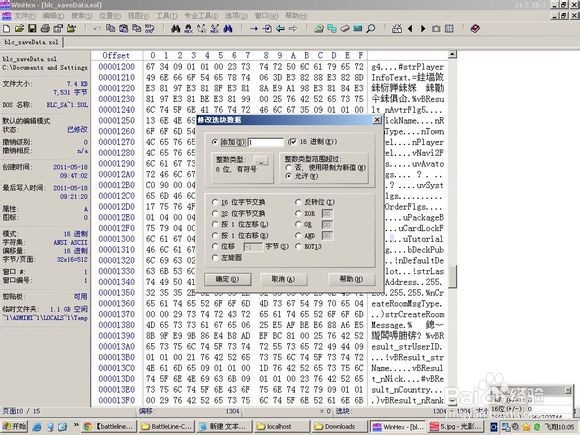Open the 工具 Tools menu
The height and width of the screenshot is (435, 580).
(166, 16)
